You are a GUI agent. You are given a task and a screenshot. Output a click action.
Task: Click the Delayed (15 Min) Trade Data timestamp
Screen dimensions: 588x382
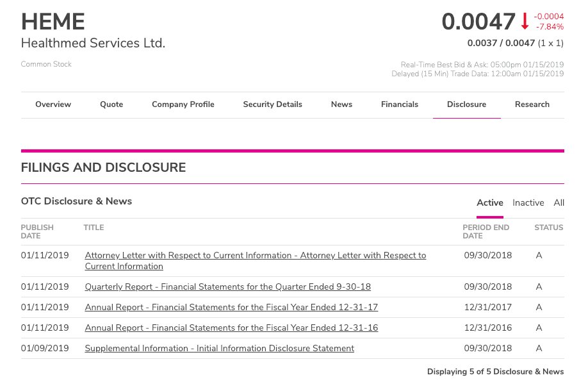(478, 74)
